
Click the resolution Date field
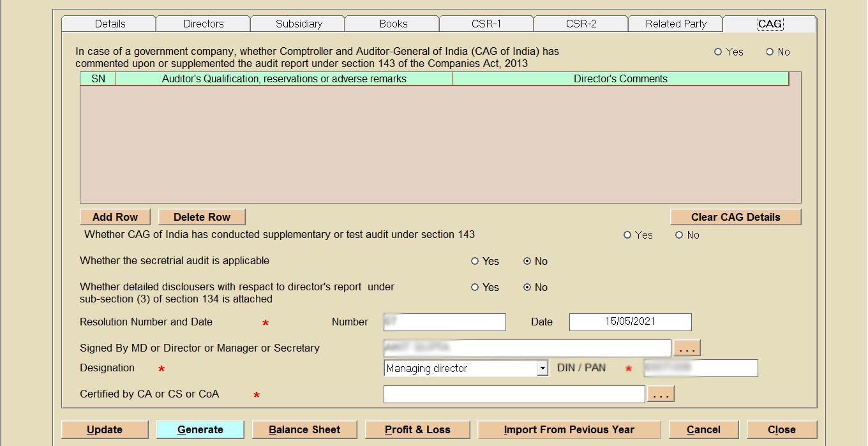630,322
